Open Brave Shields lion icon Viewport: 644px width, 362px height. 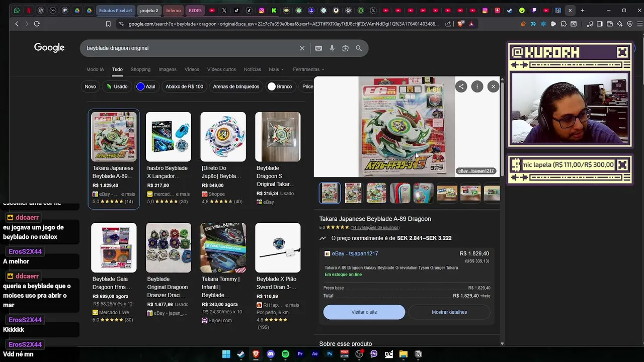click(x=460, y=24)
